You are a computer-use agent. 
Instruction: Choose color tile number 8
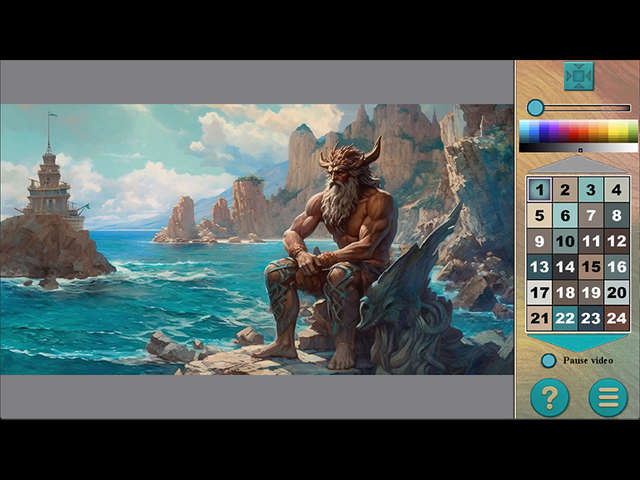tap(617, 215)
